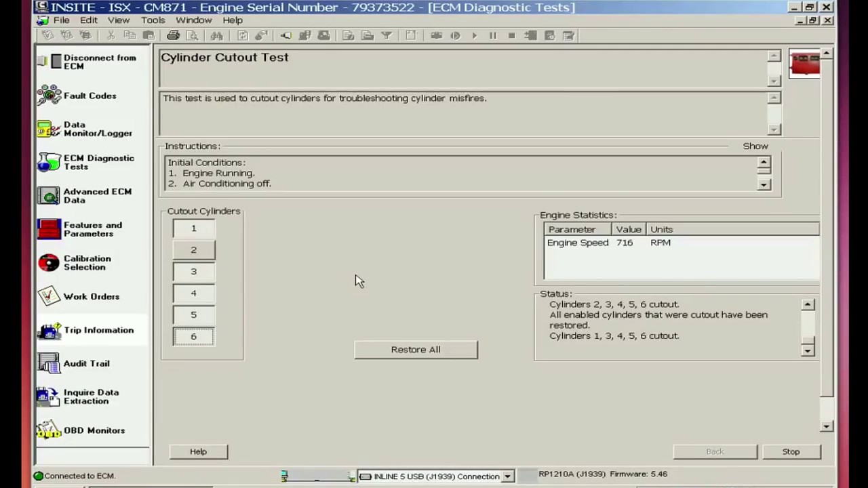Click the Filter funnel toolbar icon
868x488 pixels.
[386, 35]
